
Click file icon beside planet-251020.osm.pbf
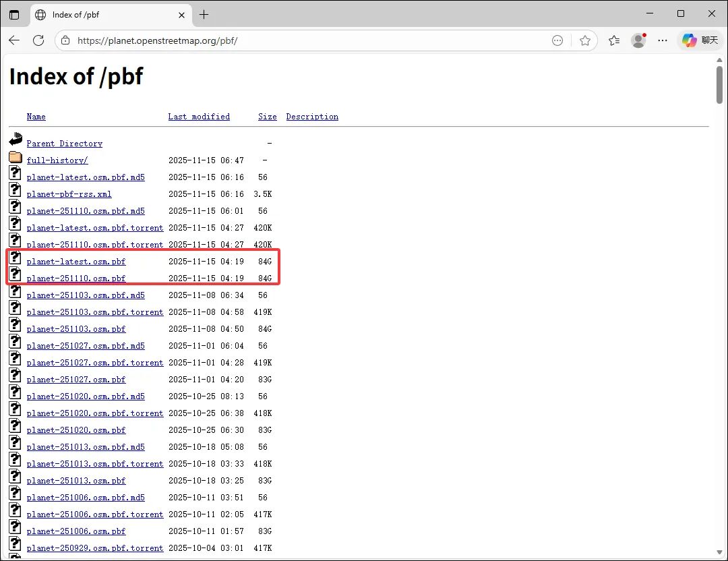16,425
